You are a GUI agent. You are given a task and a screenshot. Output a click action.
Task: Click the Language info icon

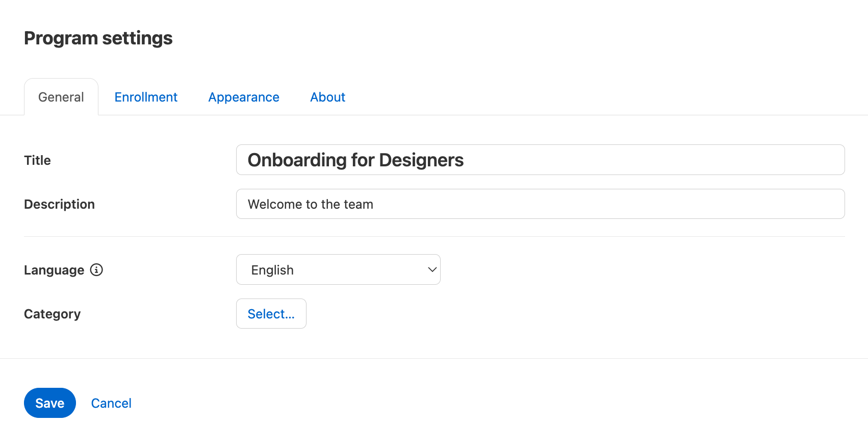point(96,270)
